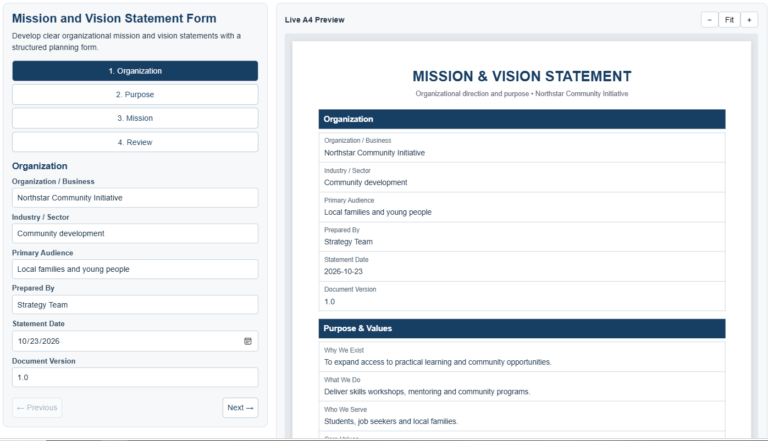Focus the Organization / Business input field

click(x=135, y=198)
